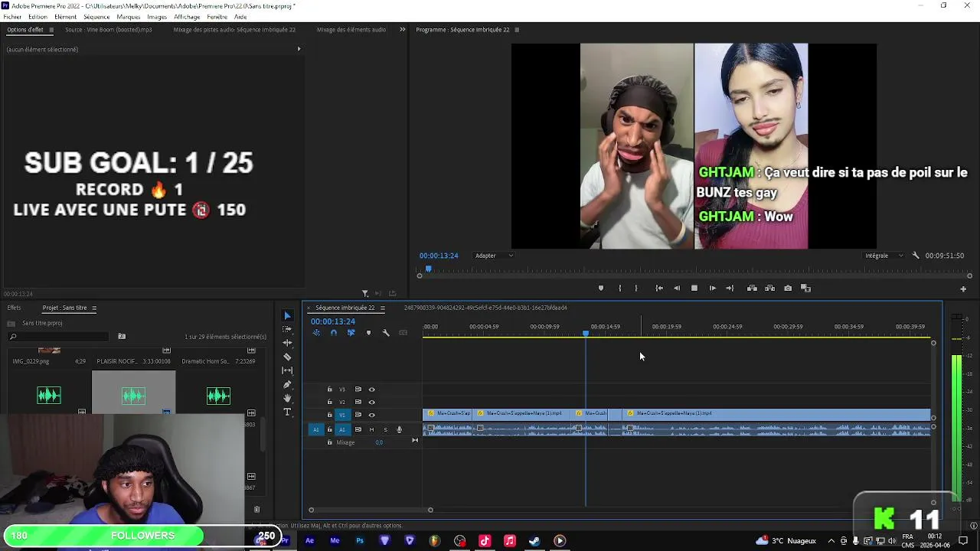Select the Pen tool
The height and width of the screenshot is (551, 980).
(287, 384)
